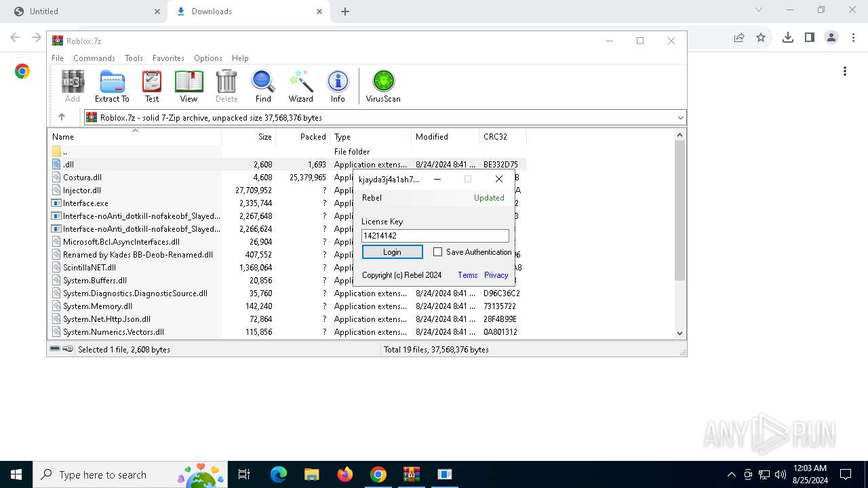Image resolution: width=868 pixels, height=488 pixels.
Task: Open the File menu
Action: [x=58, y=58]
